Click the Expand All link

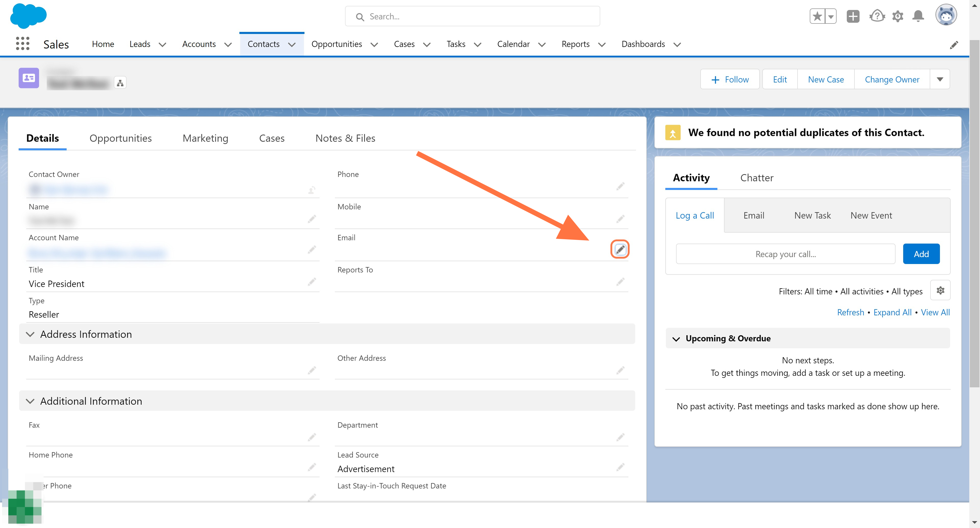coord(892,312)
